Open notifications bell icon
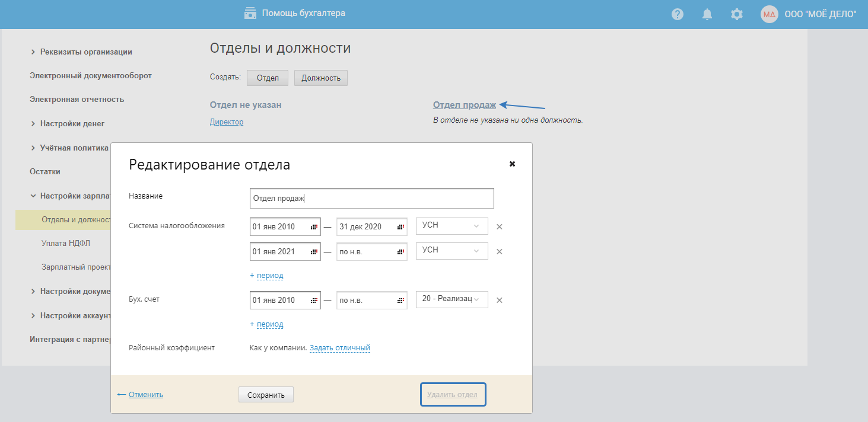This screenshot has height=422, width=868. (707, 14)
